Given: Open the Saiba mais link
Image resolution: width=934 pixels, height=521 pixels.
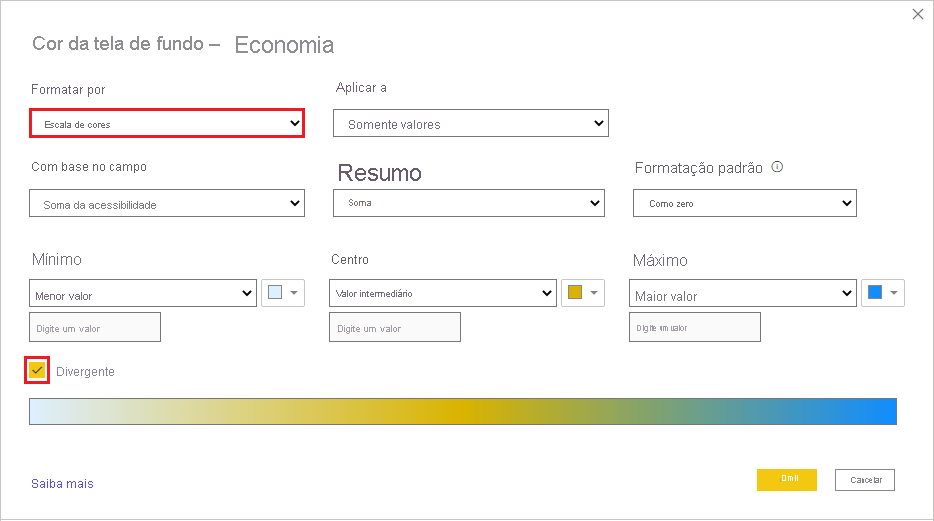Looking at the screenshot, I should [62, 483].
